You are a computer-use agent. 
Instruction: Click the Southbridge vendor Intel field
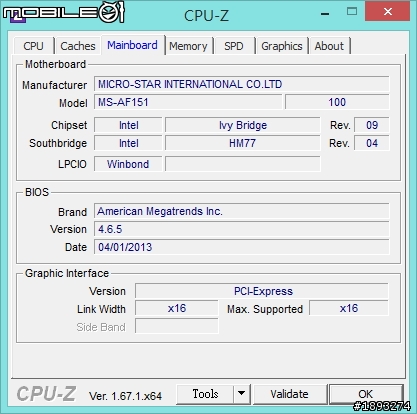pyautogui.click(x=128, y=143)
